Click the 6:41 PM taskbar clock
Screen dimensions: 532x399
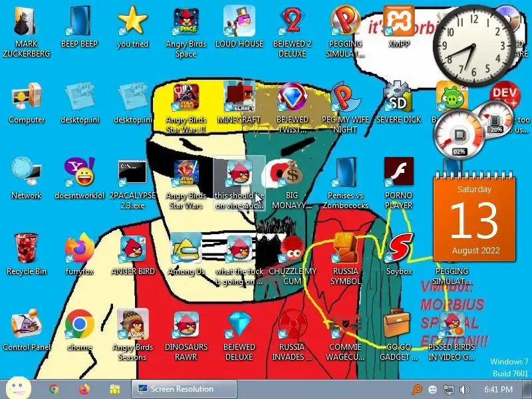click(498, 389)
